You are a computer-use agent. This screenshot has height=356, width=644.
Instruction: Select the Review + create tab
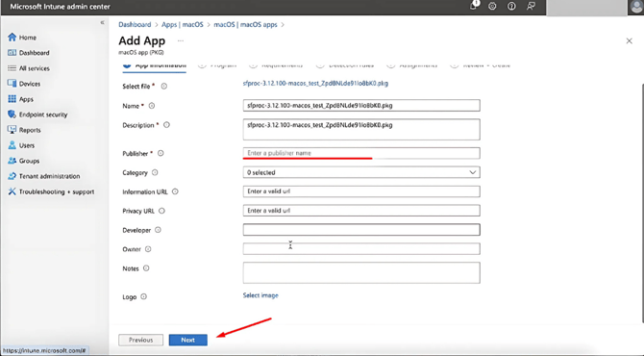(481, 65)
